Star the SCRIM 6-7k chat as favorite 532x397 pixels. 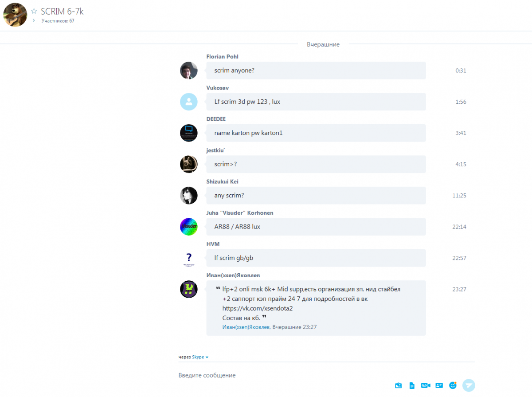[34, 12]
